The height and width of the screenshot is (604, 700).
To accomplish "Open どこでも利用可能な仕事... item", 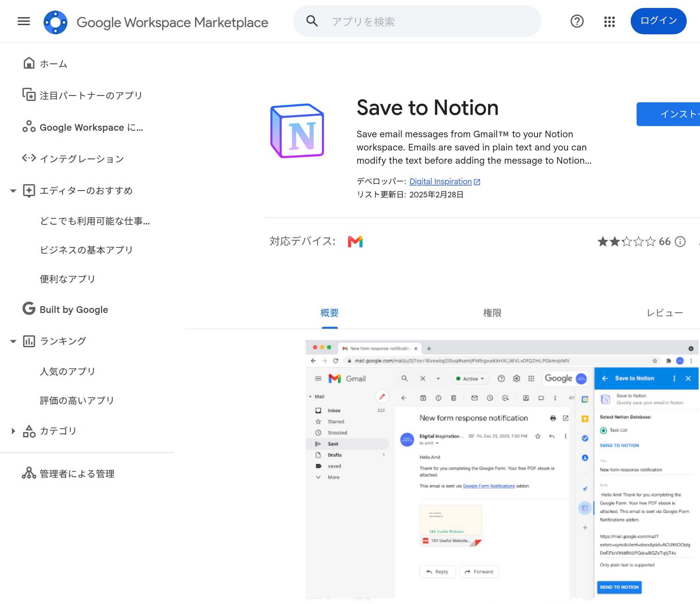I will (x=94, y=221).
